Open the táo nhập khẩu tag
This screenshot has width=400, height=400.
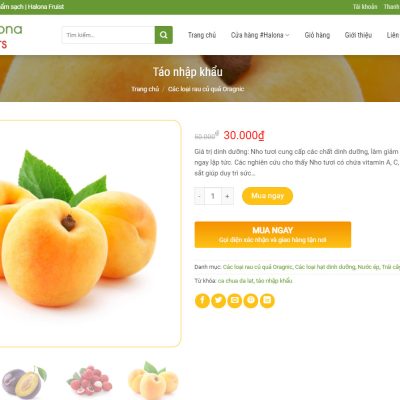click(274, 281)
